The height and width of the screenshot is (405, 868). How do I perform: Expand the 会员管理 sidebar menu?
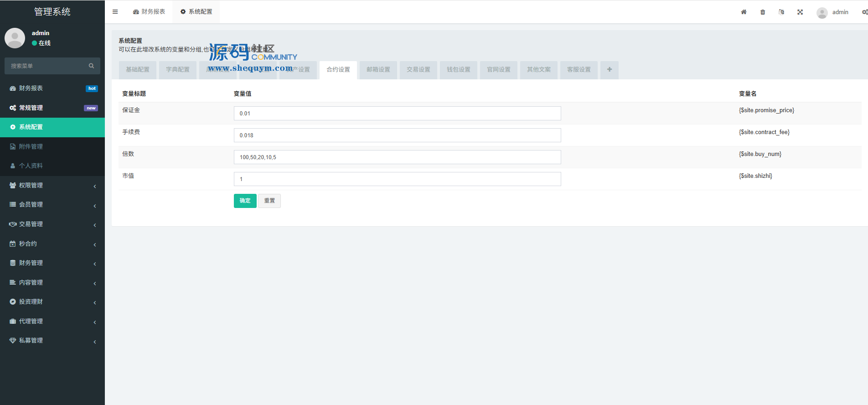pos(52,205)
